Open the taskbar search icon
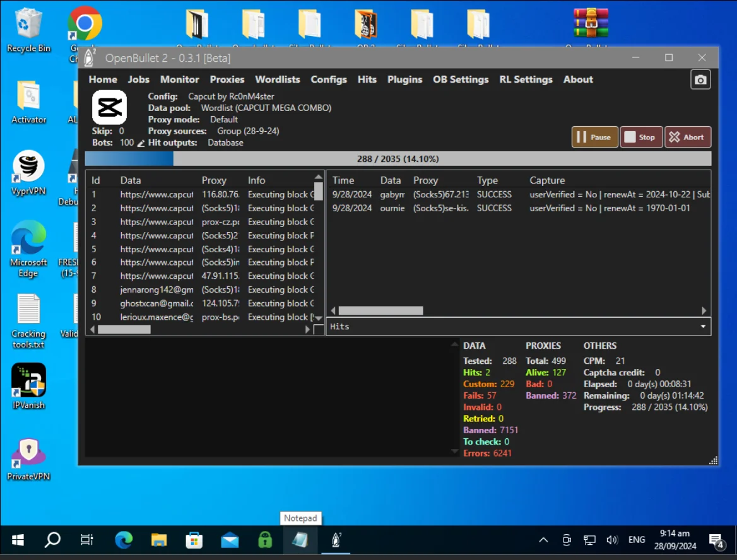Viewport: 737px width, 560px height. point(52,540)
